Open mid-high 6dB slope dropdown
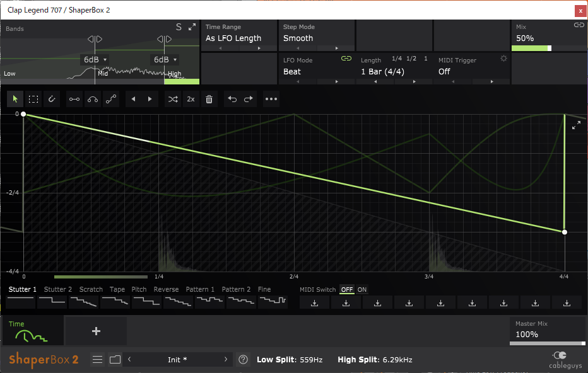 pyautogui.click(x=165, y=60)
